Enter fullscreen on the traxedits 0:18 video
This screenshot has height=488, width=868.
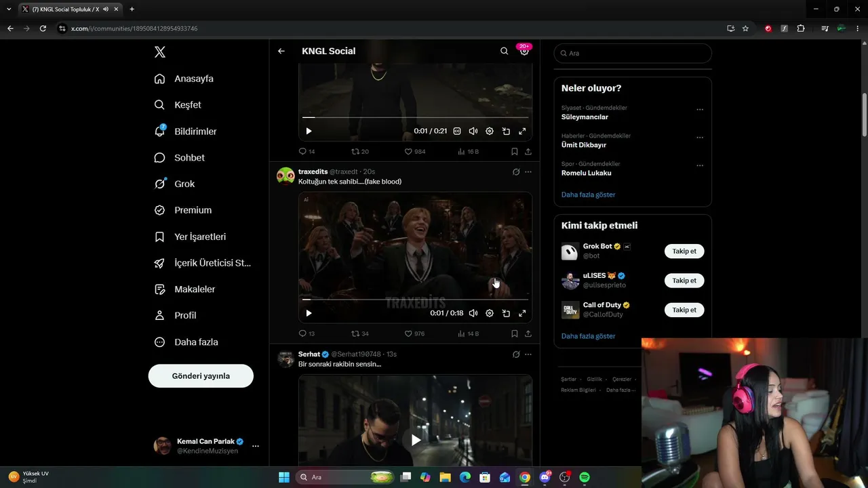click(522, 313)
